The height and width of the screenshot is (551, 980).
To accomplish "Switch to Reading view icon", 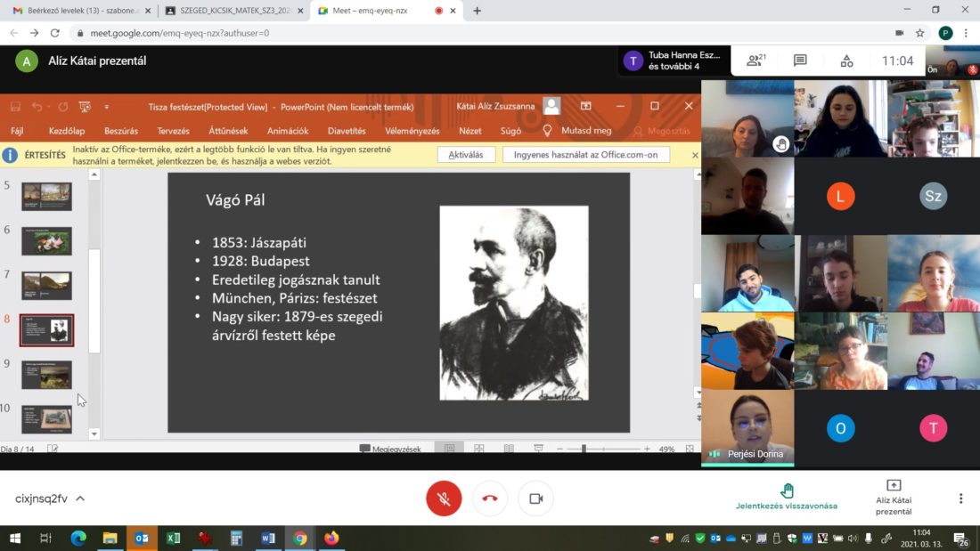I will 509,449.
